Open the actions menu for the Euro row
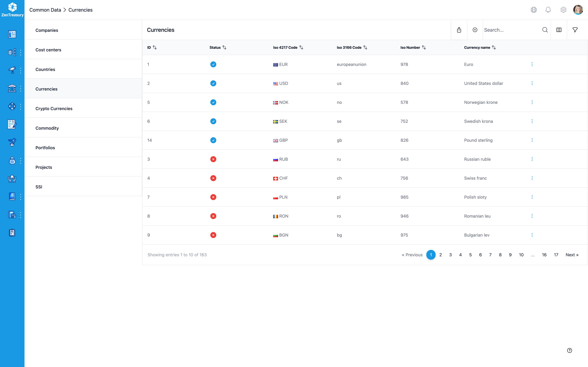This screenshot has height=367, width=588. click(x=532, y=64)
